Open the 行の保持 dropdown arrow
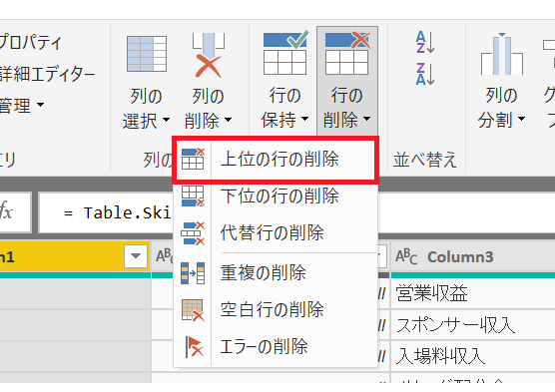Image resolution: width=555 pixels, height=392 pixels. (x=304, y=119)
